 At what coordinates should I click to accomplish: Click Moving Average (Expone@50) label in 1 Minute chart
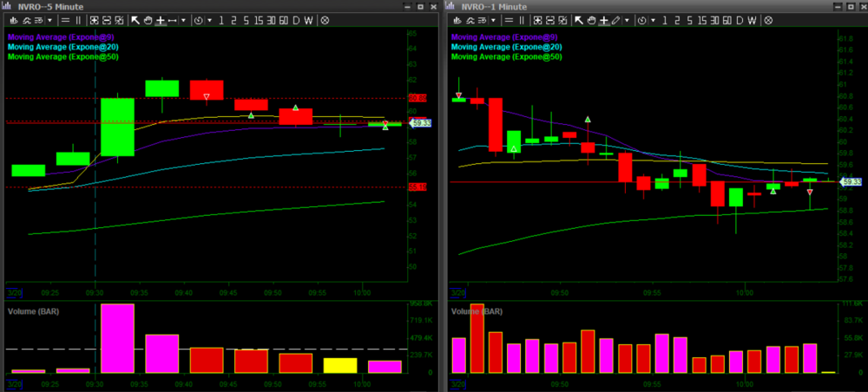tap(506, 56)
